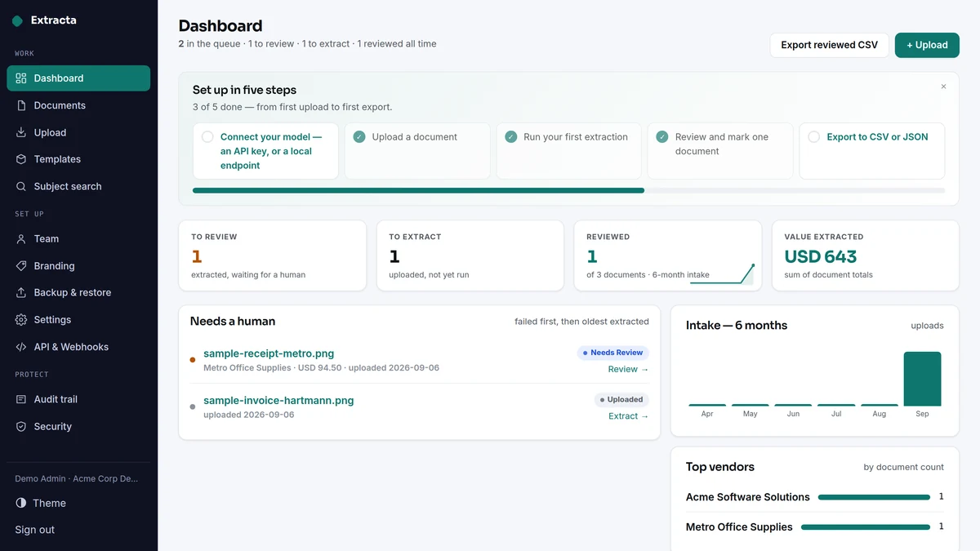Click the Value Extracted USD 643 card
Viewport: 980px width, 551px height.
click(866, 256)
